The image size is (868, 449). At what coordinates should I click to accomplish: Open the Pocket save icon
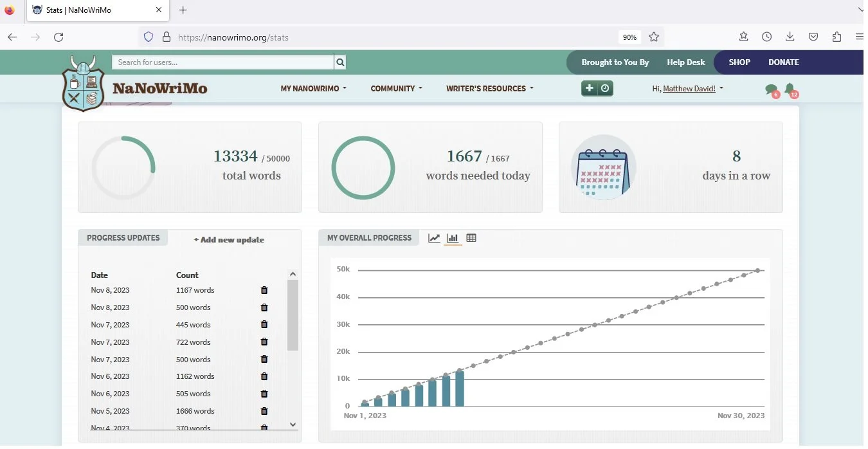pyautogui.click(x=813, y=37)
